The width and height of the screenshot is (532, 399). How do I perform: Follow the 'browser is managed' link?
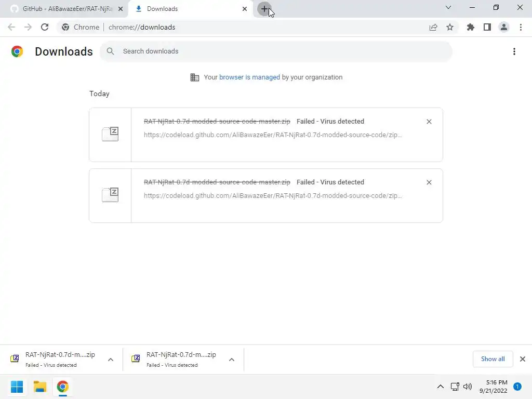(249, 77)
